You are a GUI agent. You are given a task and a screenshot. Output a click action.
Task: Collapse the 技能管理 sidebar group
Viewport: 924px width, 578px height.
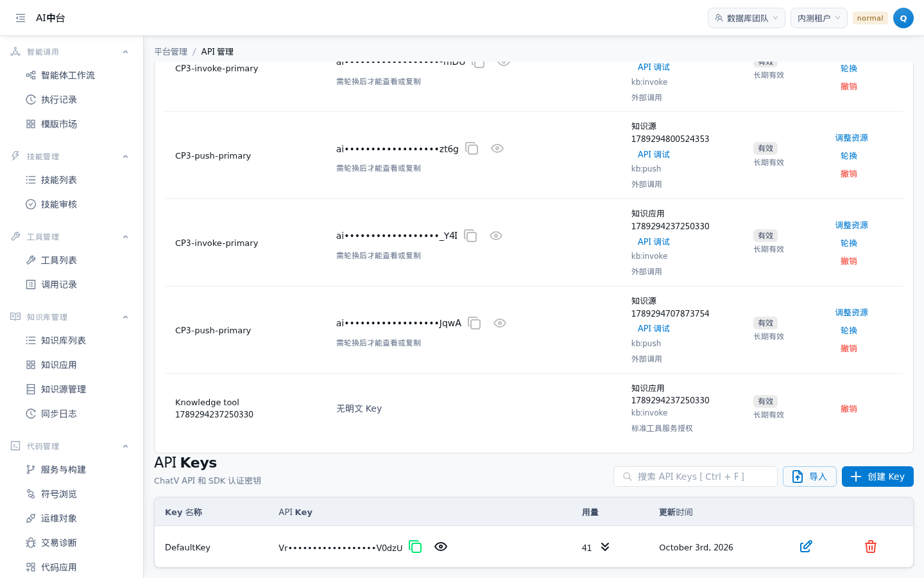tap(126, 157)
